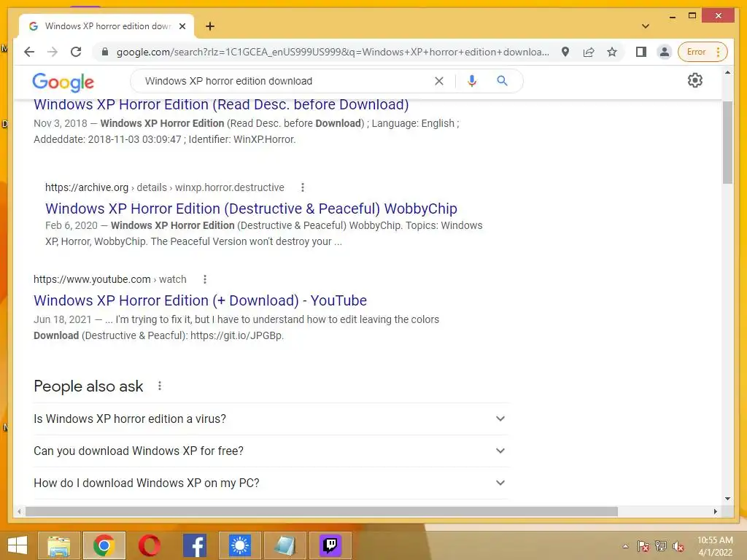
Task: Select Chrome icon in the taskbar
Action: point(104,545)
